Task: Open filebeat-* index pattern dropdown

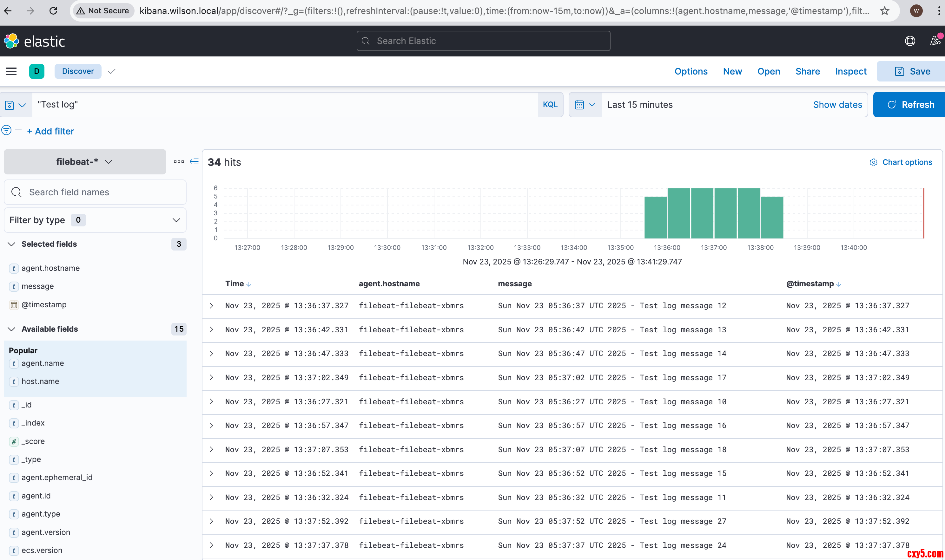Action: (x=85, y=161)
